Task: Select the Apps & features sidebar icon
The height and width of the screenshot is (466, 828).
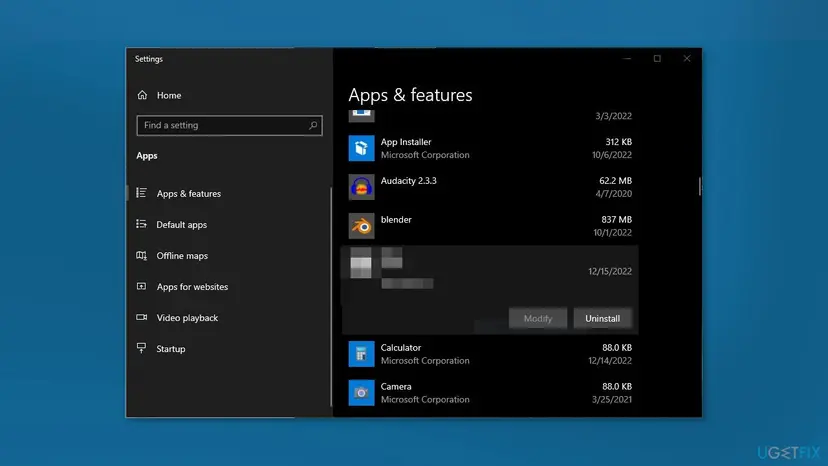Action: 141,193
